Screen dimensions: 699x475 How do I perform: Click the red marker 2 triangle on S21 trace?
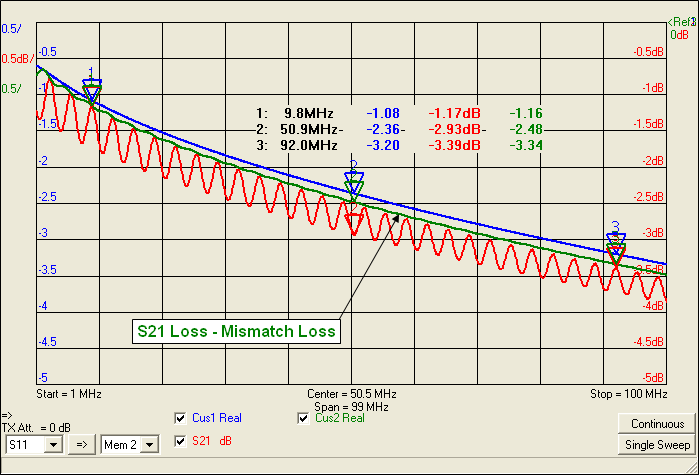point(353,222)
